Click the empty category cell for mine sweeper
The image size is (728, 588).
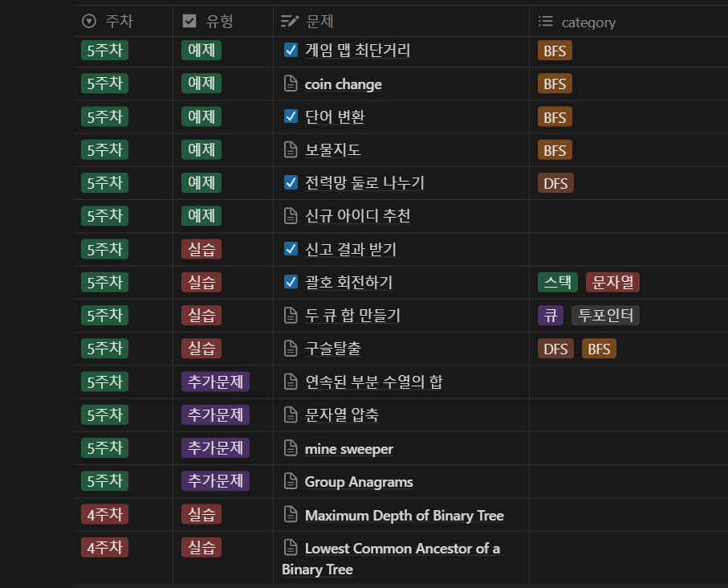point(628,448)
